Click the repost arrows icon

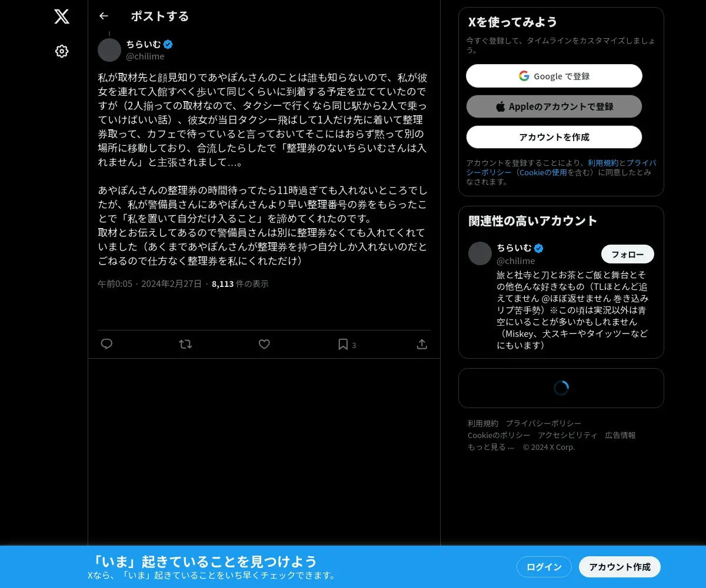click(185, 344)
